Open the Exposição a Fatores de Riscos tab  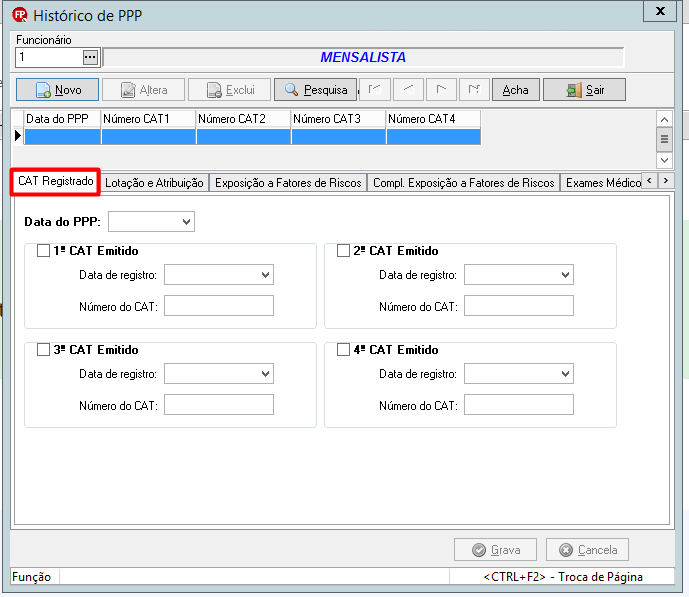click(288, 183)
